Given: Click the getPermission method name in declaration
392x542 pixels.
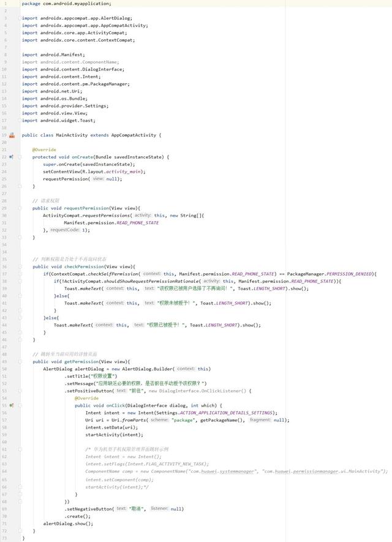Looking at the screenshot, I should click(x=81, y=361).
